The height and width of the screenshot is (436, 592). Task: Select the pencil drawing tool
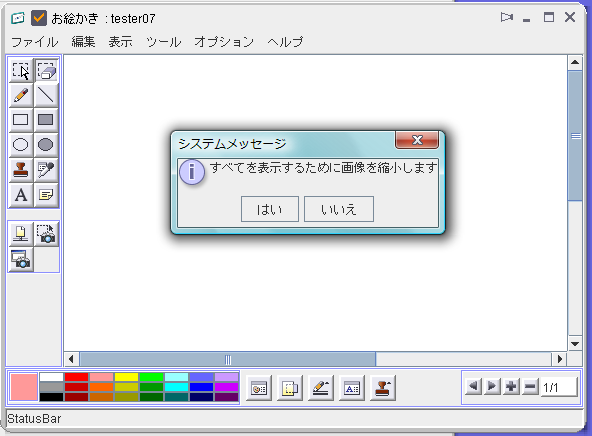[x=21, y=95]
